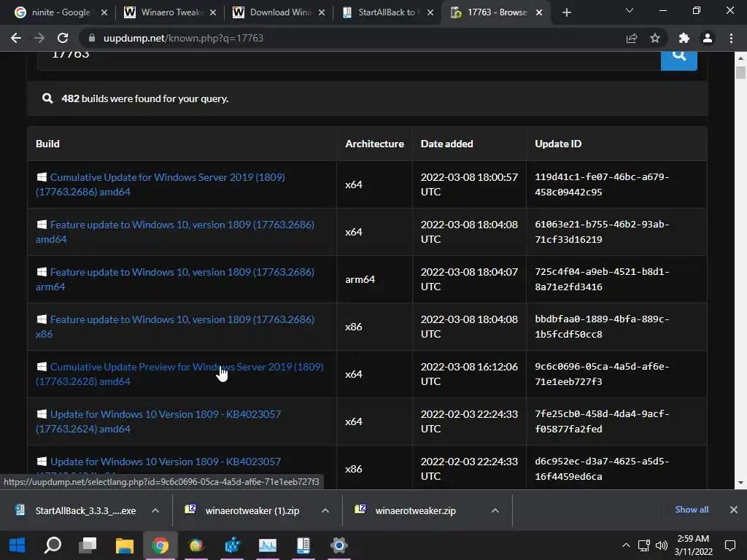Image resolution: width=747 pixels, height=560 pixels.
Task: Click the vertical scrollbar thumb
Action: 740,72
